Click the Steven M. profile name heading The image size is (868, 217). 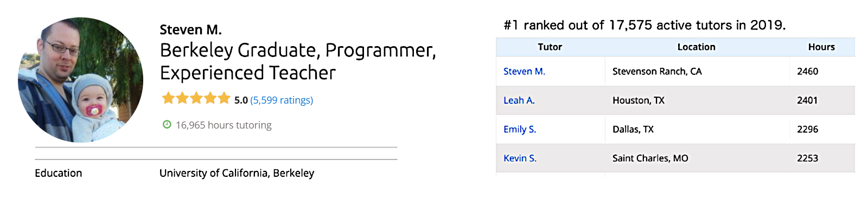click(x=190, y=30)
